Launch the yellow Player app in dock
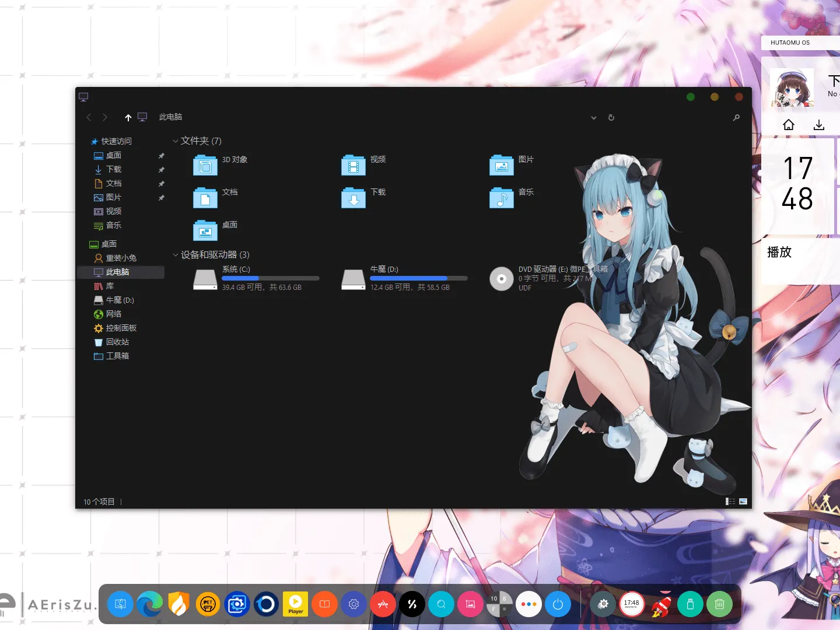Viewport: 840px width, 630px height. 295,604
